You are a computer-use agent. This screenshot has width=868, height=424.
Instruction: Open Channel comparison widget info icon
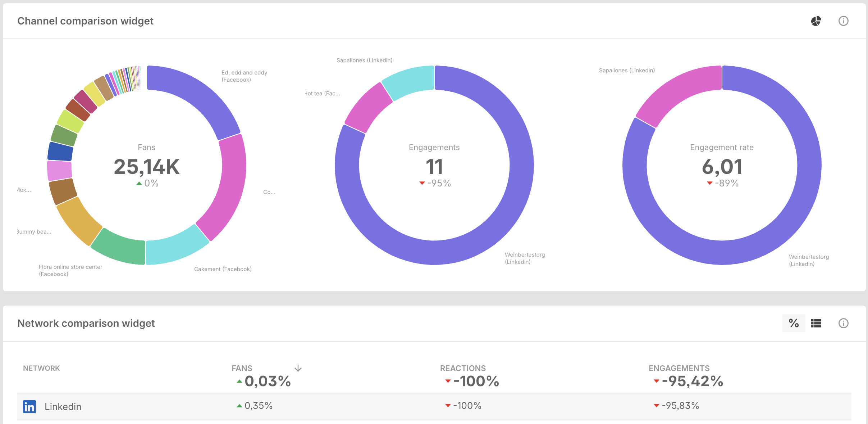tap(843, 21)
